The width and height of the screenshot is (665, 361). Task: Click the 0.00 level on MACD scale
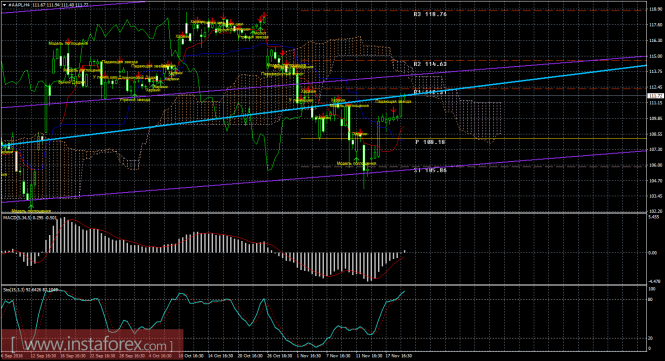[x=653, y=253]
